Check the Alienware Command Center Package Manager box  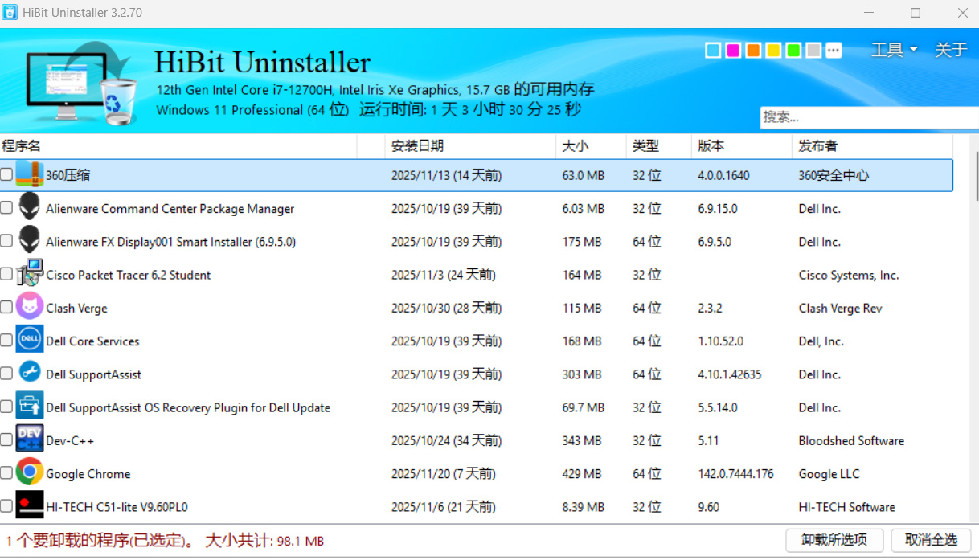coord(6,208)
